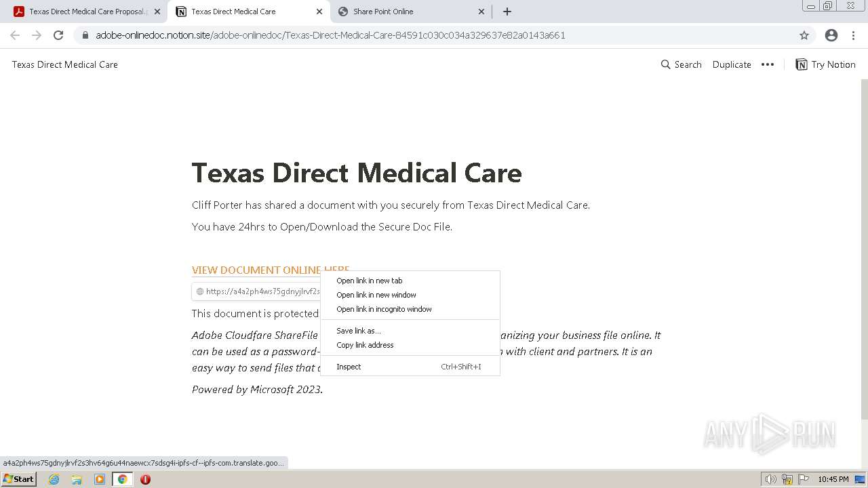Select Open link in new tab
Image resolution: width=868 pixels, height=488 pixels.
[410, 281]
